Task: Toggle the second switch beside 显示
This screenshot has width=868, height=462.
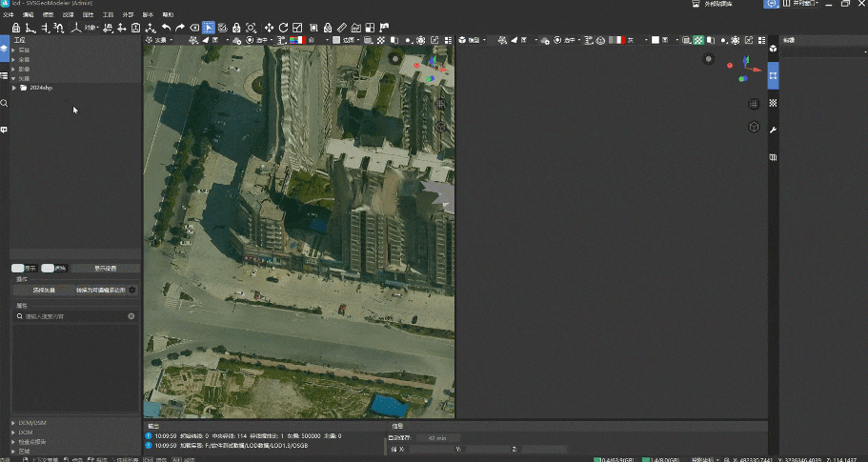Action: click(48, 269)
